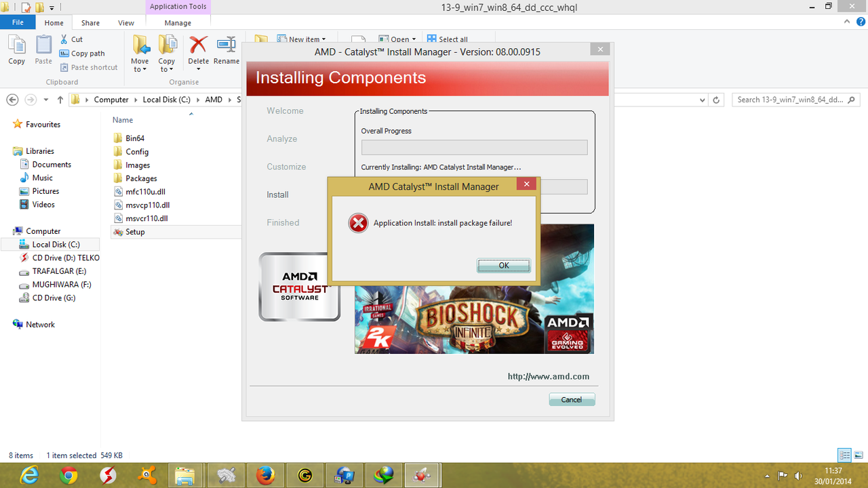This screenshot has width=868, height=488.
Task: Launch Google Chrome from the taskbar
Action: click(68, 476)
